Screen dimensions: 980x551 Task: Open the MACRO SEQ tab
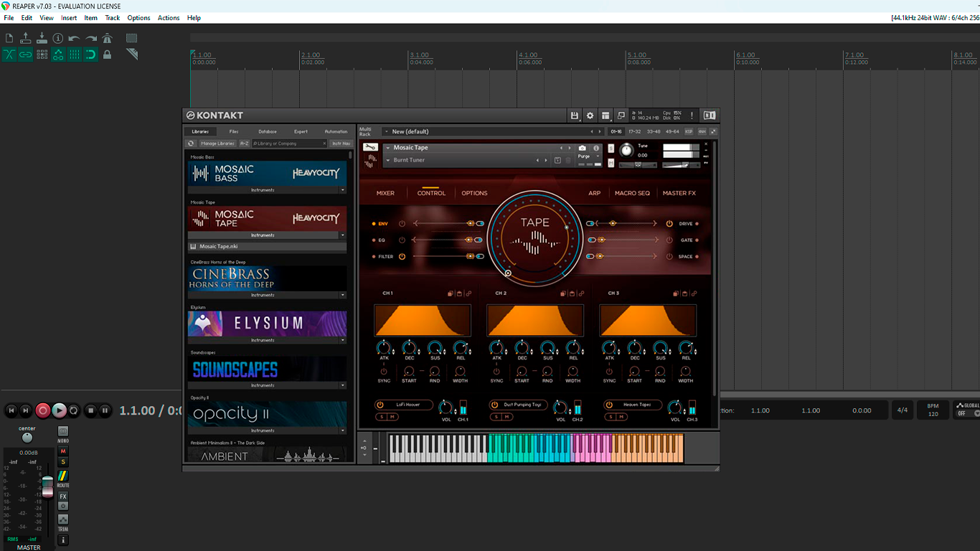click(632, 193)
